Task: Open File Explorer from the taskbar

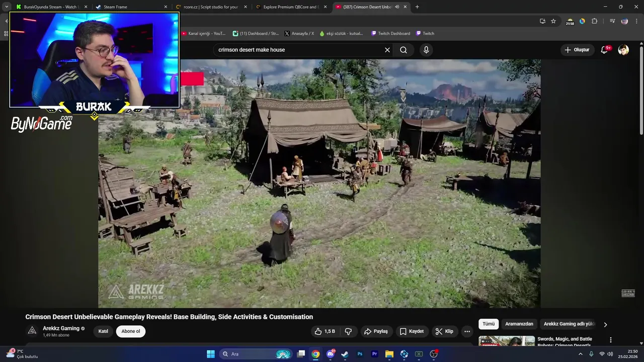Action: tap(389, 354)
